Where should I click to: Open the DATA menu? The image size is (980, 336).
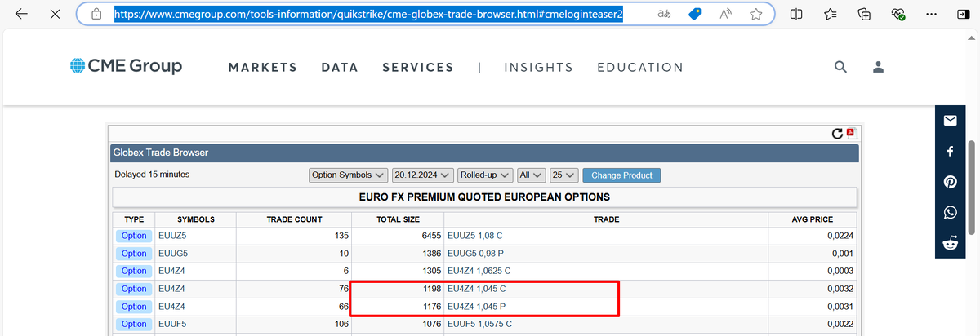coord(340,68)
